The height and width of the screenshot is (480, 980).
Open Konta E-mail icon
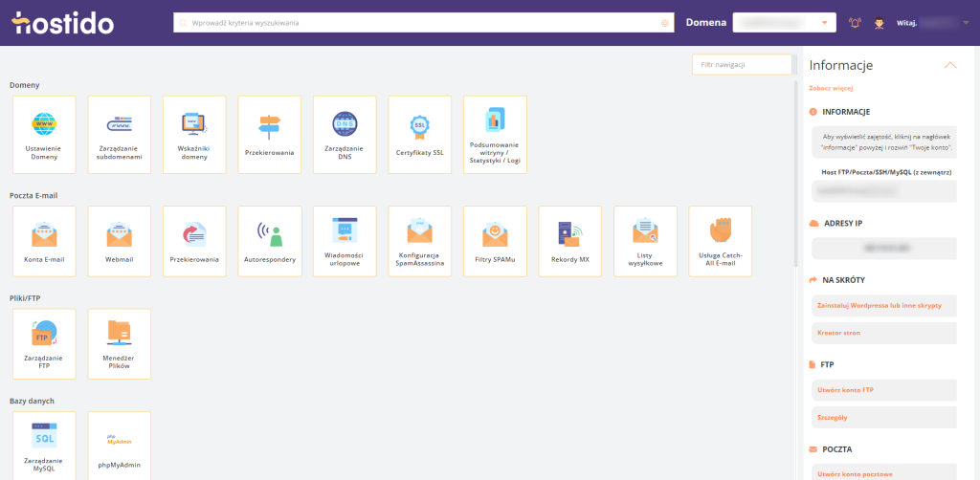coord(44,240)
